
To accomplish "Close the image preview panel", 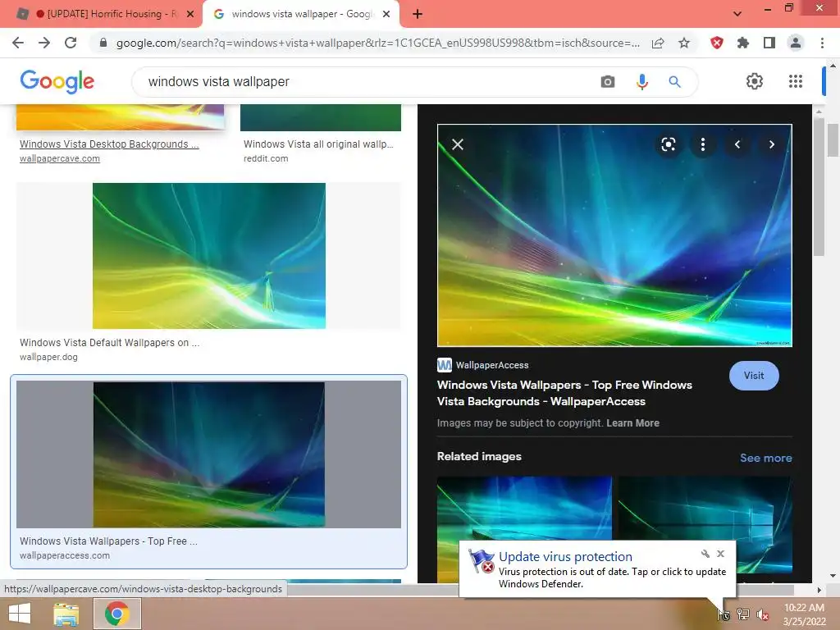I will 458,144.
